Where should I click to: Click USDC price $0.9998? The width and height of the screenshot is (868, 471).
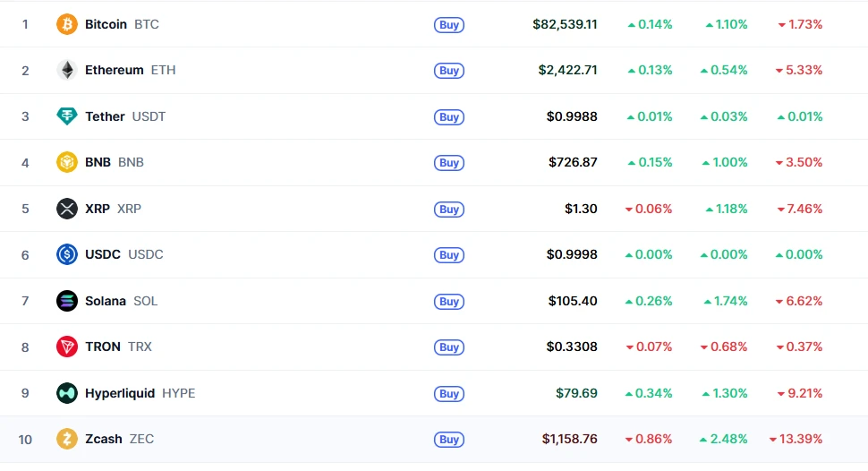[x=572, y=254]
